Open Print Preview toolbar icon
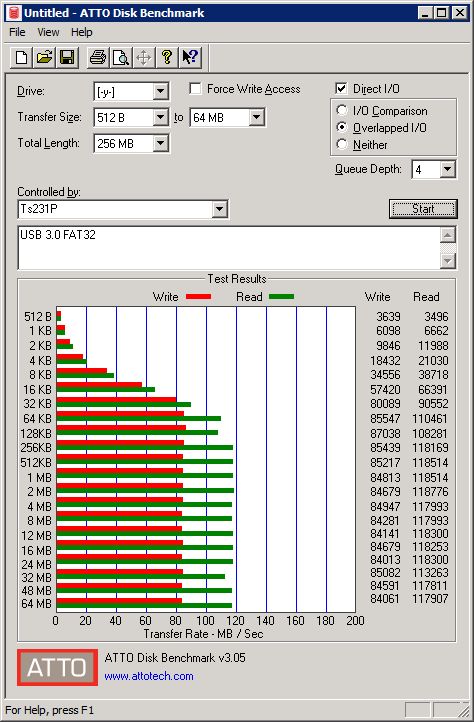The image size is (474, 722). [x=121, y=58]
